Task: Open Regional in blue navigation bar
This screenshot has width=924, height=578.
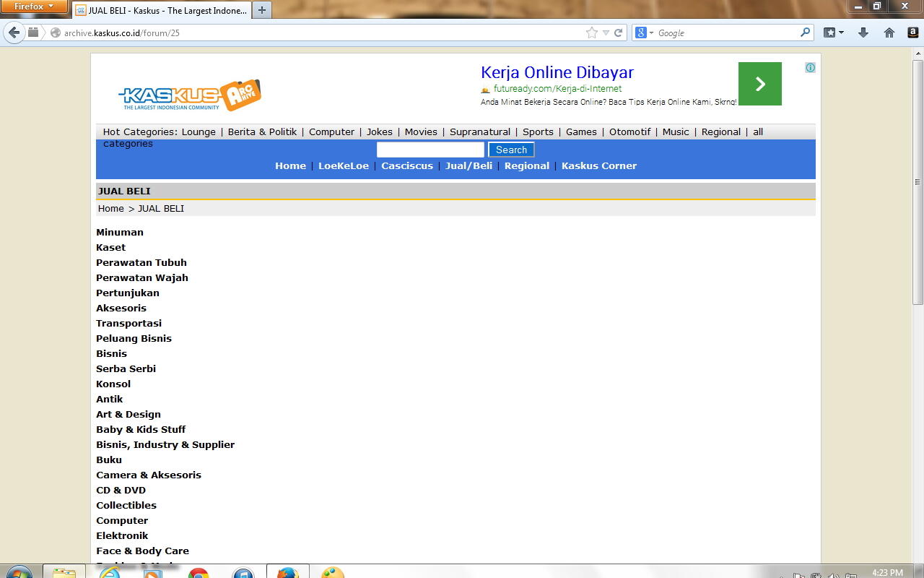Action: [x=527, y=165]
